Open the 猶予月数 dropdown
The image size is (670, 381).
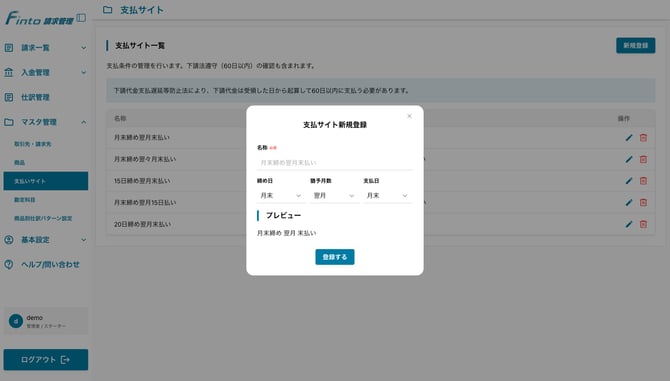click(x=334, y=196)
